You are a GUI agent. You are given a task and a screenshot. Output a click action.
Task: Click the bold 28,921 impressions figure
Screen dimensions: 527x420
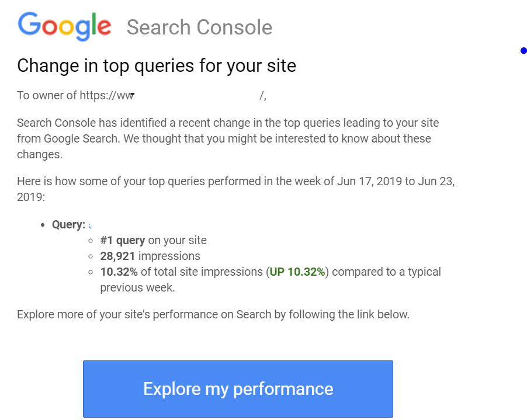pyautogui.click(x=117, y=256)
